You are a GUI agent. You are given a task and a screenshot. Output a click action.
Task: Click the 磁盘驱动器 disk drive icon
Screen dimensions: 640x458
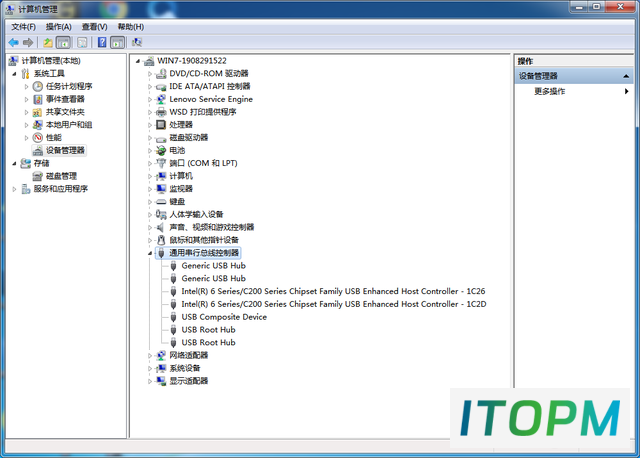pos(161,138)
